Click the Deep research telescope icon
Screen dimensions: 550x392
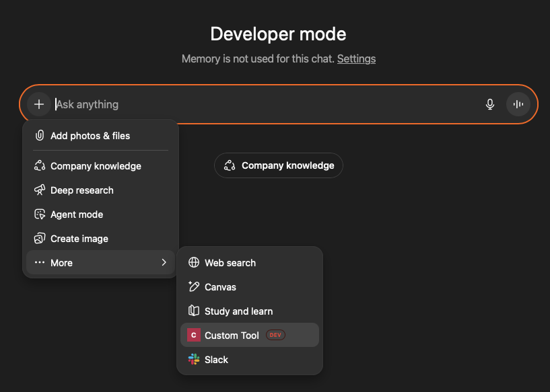(x=40, y=190)
